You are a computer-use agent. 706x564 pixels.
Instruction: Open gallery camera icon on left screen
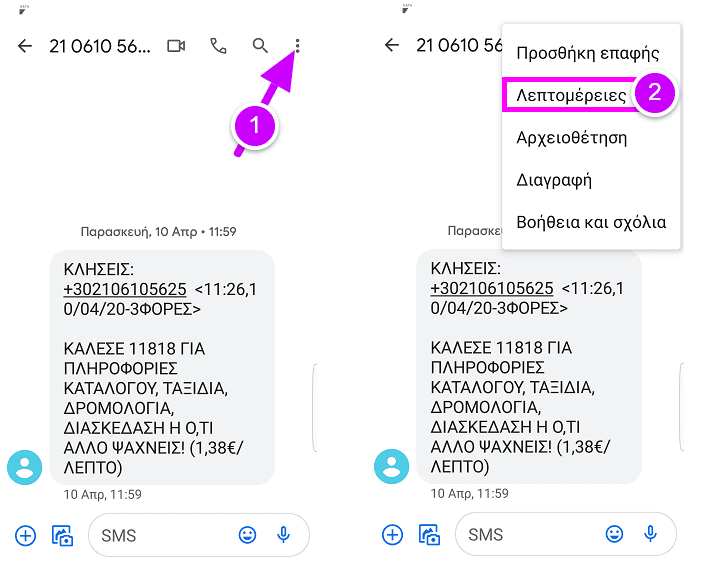pos(63,536)
